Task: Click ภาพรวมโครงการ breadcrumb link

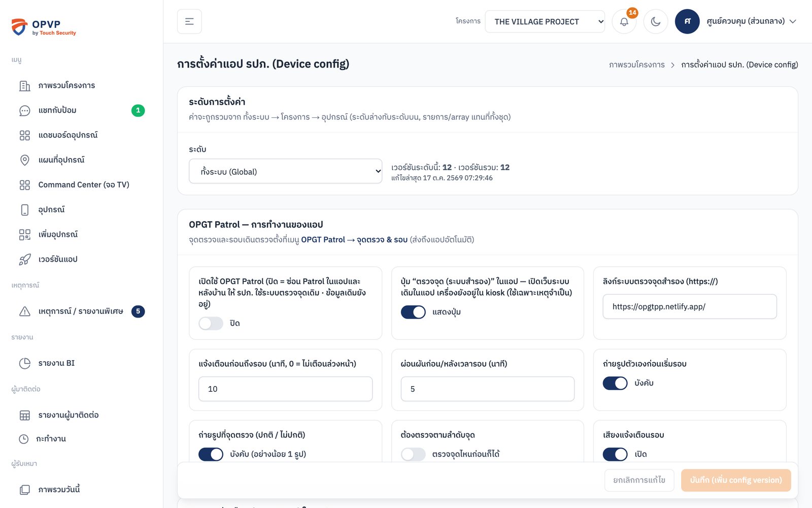Action: point(637,65)
